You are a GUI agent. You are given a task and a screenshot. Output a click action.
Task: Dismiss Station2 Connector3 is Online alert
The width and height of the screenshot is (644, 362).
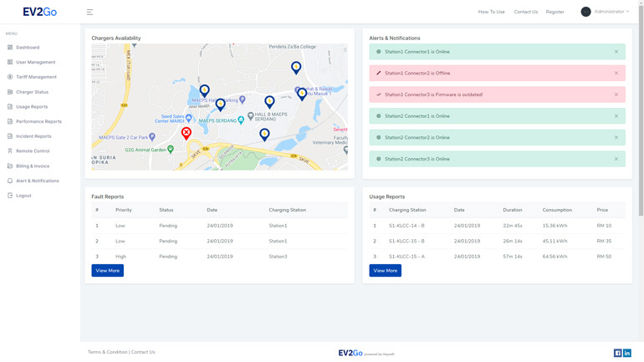tap(616, 159)
